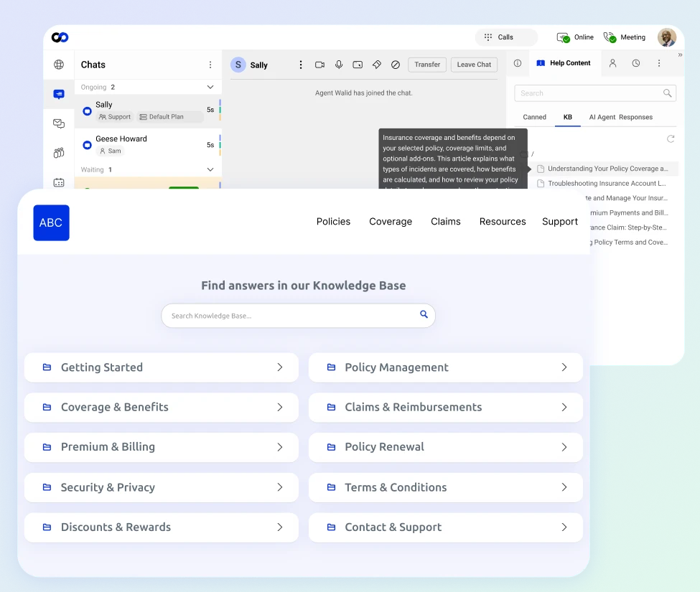Expand the Waiting chats section
This screenshot has height=592, width=700.
tap(210, 169)
